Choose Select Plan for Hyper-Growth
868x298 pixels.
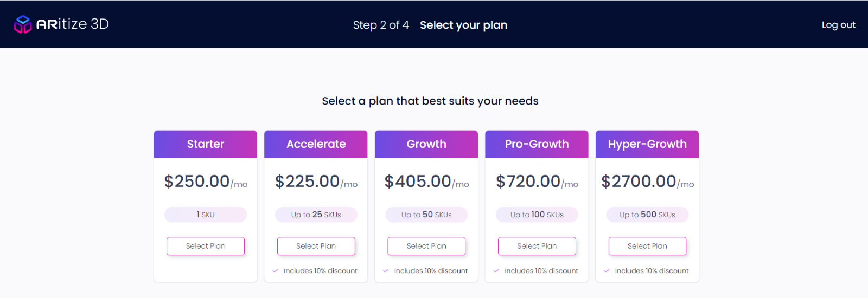647,246
